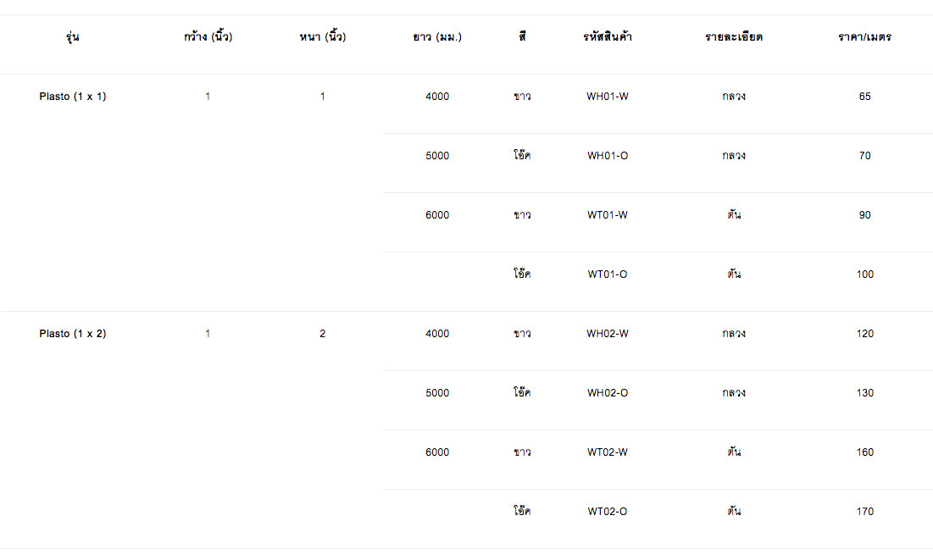The image size is (933, 560).
Task: Click product code WH01-W
Action: (608, 97)
